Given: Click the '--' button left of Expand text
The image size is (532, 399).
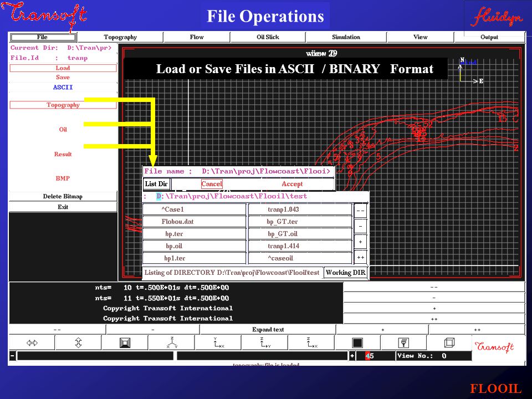Looking at the screenshot, I should pyautogui.click(x=57, y=329).
